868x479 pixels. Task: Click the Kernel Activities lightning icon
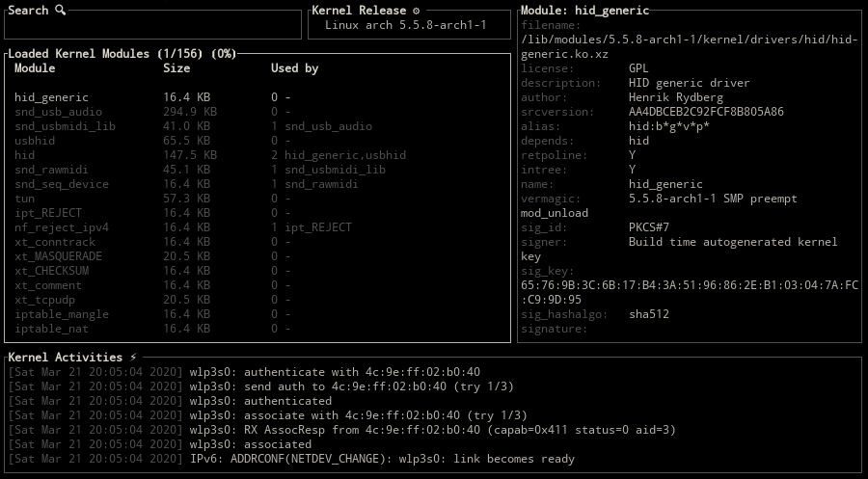tap(133, 357)
